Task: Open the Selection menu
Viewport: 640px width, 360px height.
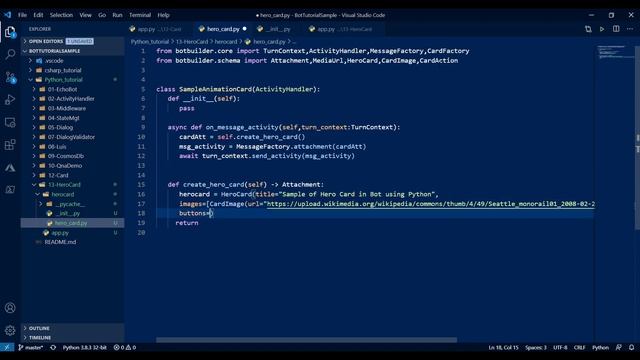Action: pos(61,15)
